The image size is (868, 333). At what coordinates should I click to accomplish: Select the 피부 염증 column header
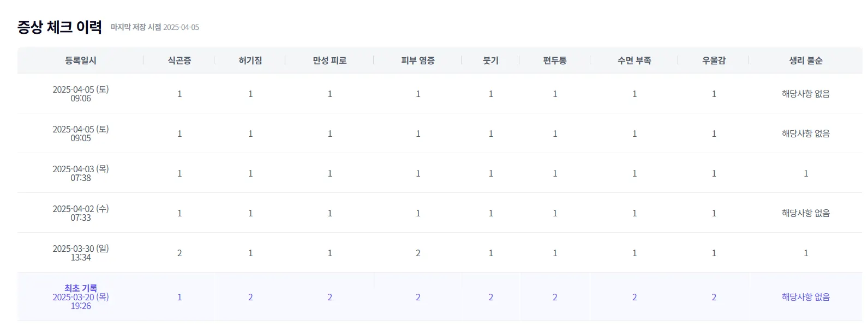pyautogui.click(x=417, y=60)
